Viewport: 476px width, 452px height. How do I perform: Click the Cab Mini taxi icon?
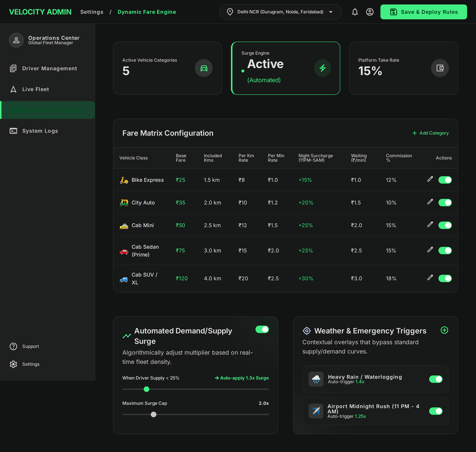(x=124, y=225)
